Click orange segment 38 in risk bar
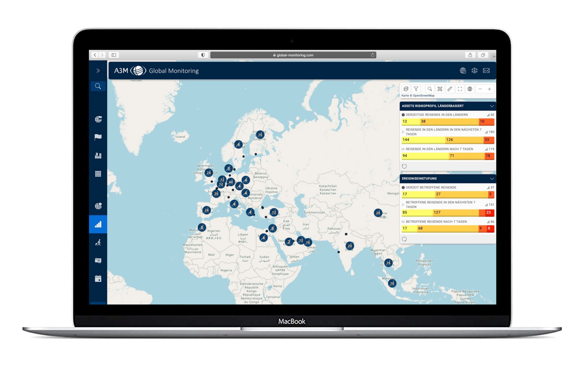Viewport: 588px width, 381px height. 449,121
